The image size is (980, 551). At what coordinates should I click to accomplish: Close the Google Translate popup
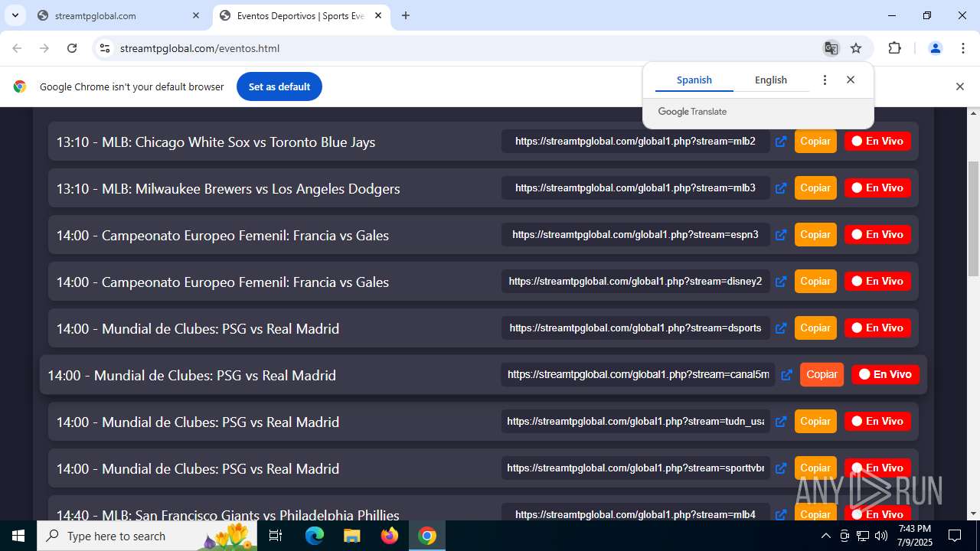click(x=851, y=80)
